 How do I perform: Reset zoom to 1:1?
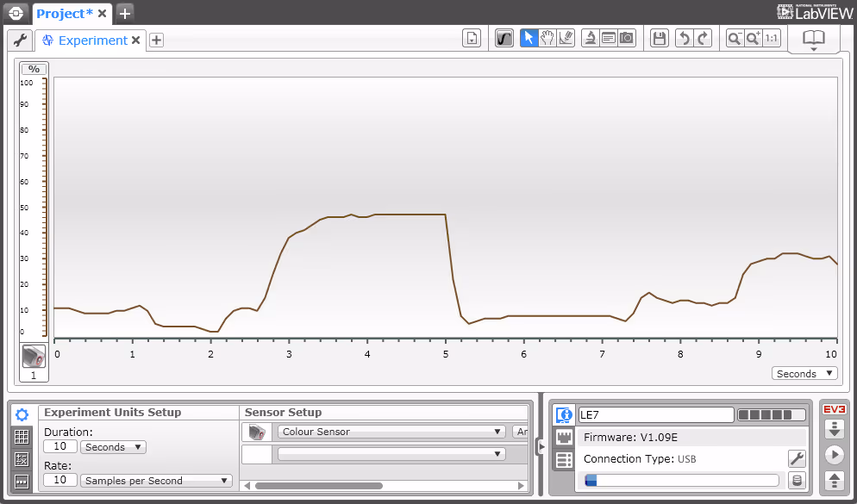[x=772, y=38]
